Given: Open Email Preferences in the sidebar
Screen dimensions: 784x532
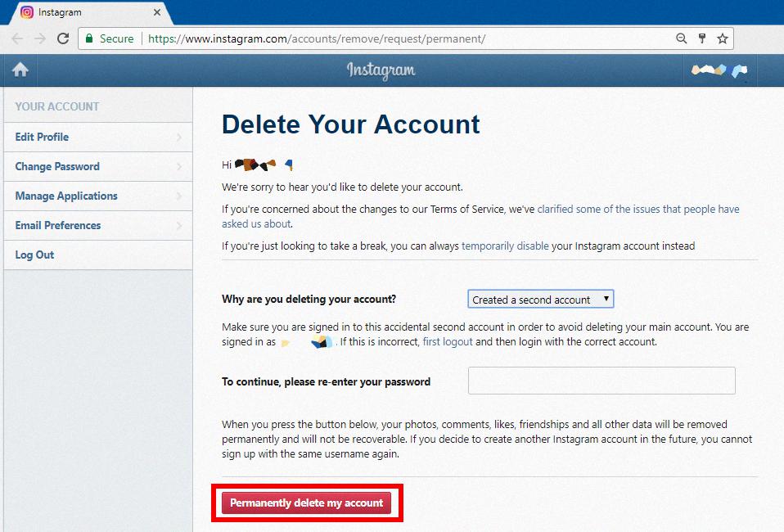Looking at the screenshot, I should [98, 226].
